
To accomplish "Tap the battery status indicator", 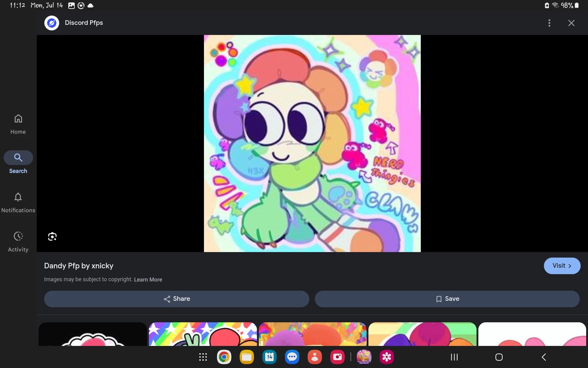I will (570, 5).
